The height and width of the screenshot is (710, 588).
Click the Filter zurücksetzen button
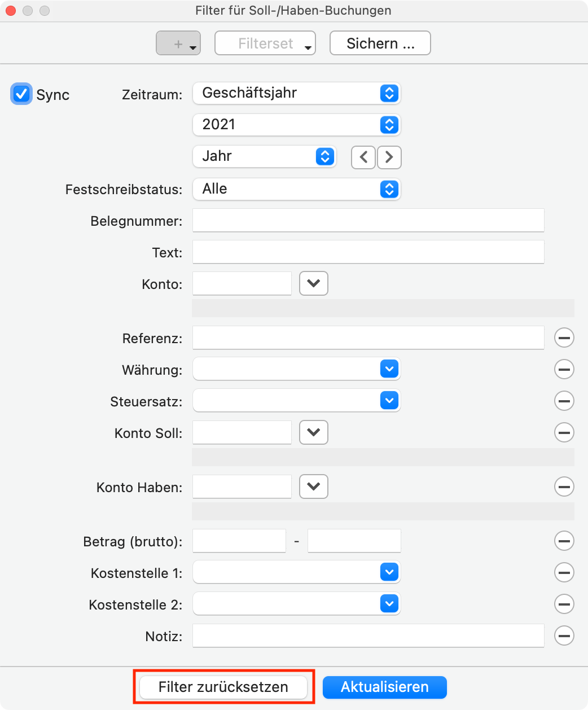coord(223,687)
